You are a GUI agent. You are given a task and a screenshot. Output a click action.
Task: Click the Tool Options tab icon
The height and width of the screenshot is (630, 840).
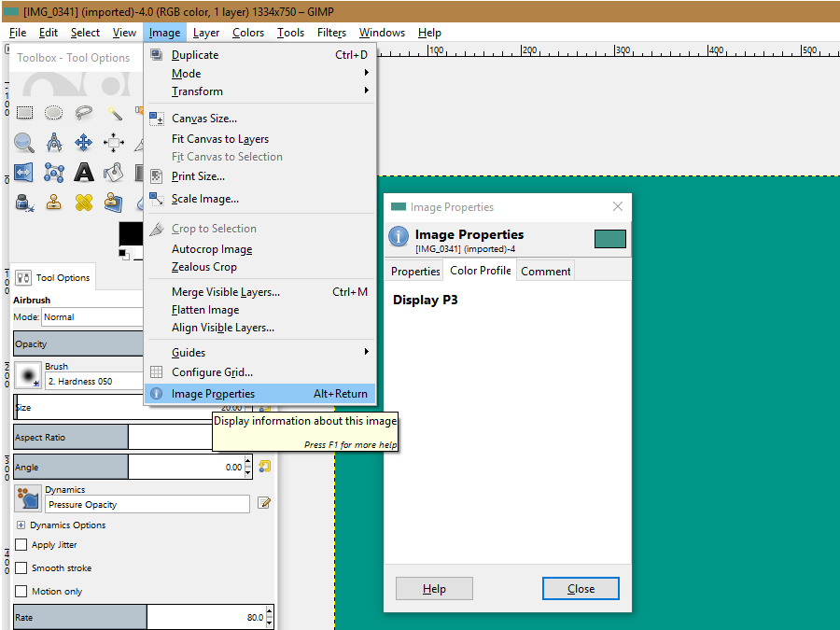click(x=23, y=277)
